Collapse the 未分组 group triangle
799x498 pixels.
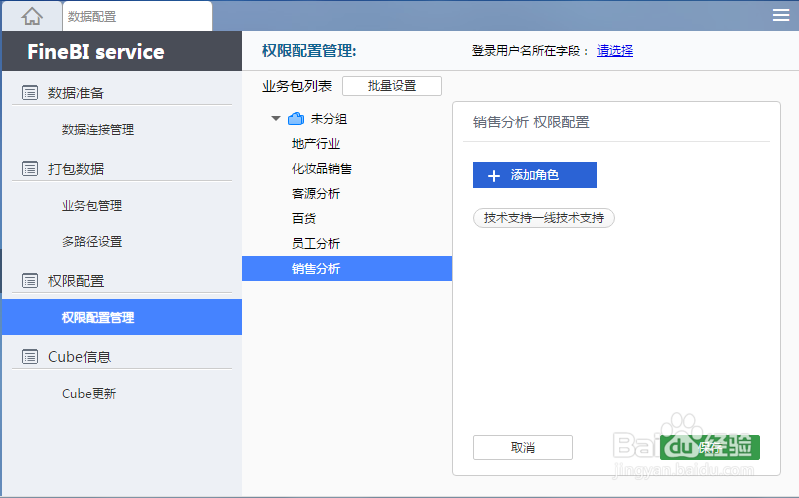[x=276, y=119]
